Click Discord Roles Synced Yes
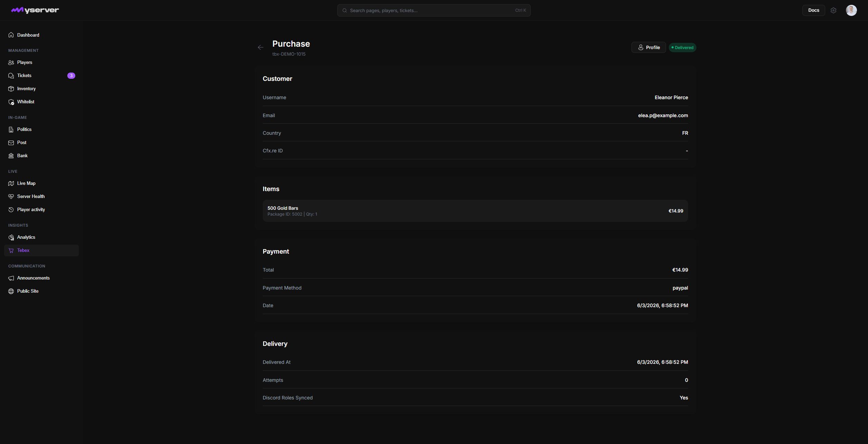This screenshot has height=444, width=868. tap(684, 398)
